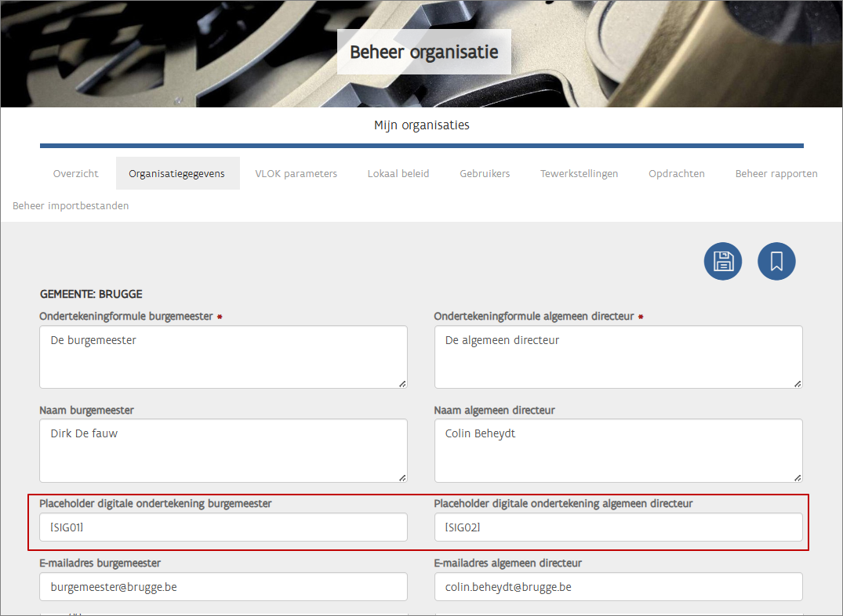The image size is (843, 616).
Task: Open the Beheer importbestanden tab
Action: tap(71, 206)
